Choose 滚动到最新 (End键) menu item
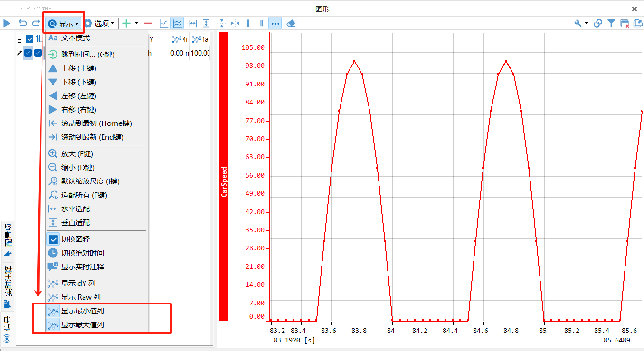644x351 pixels. coord(96,137)
